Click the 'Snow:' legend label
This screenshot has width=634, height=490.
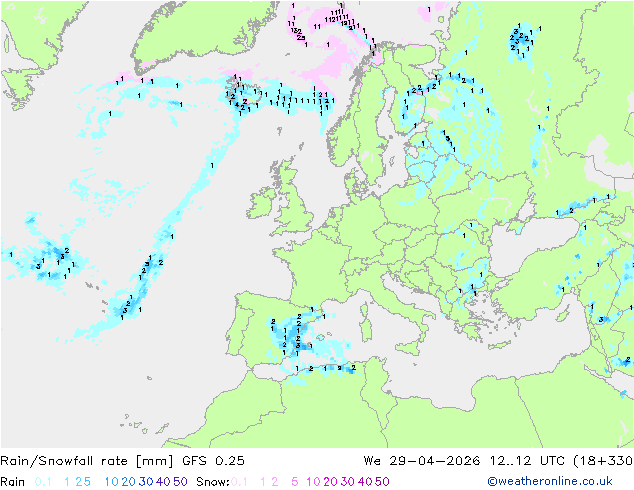point(213,482)
